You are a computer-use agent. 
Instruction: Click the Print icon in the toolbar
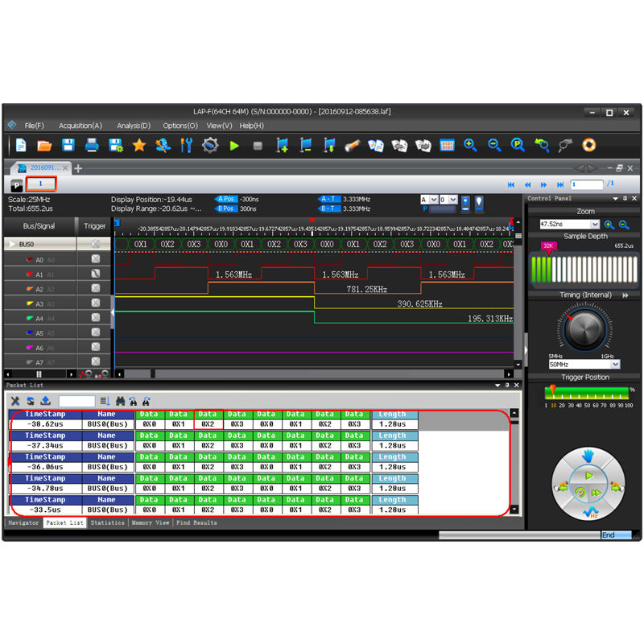(92, 146)
